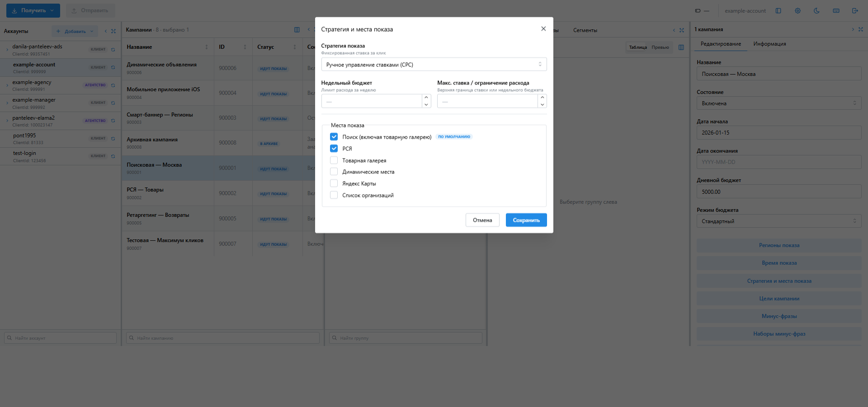Open the Состояние dropdown showing Включена

[779, 103]
